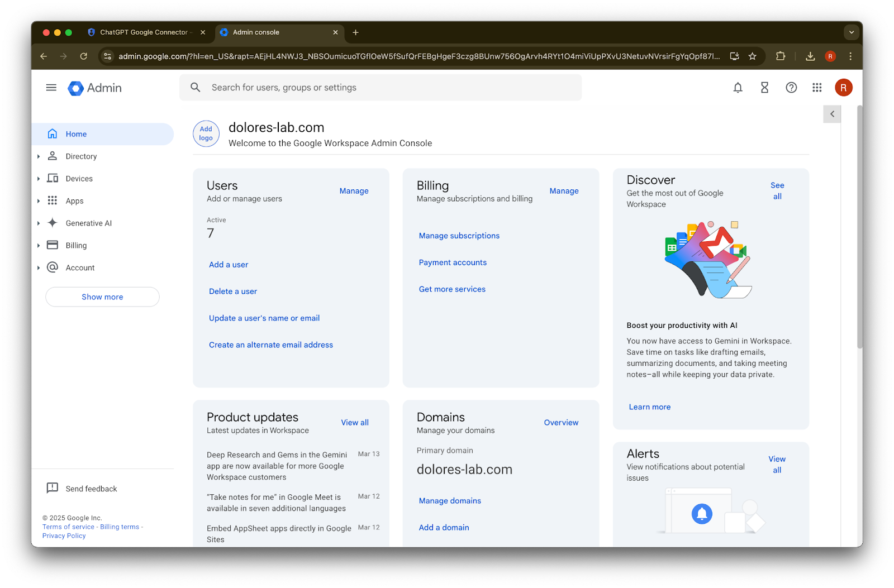Bookmark this page with the star
The height and width of the screenshot is (588, 894).
(x=753, y=56)
